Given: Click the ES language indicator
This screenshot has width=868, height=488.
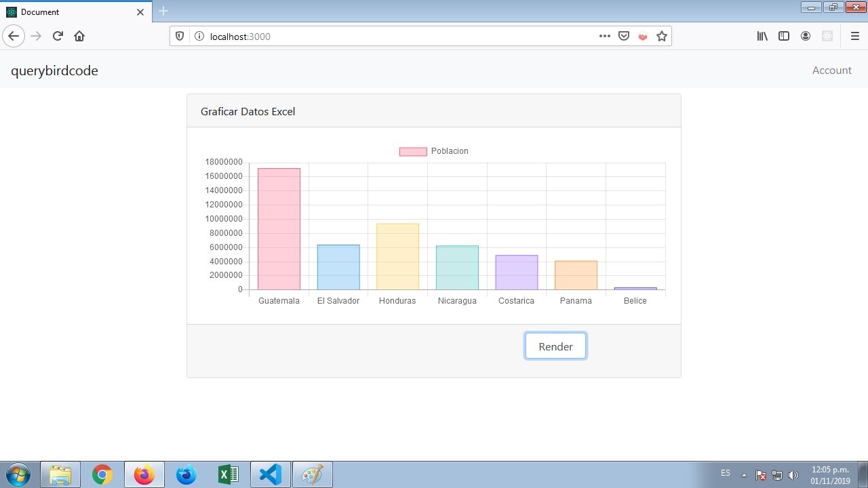Looking at the screenshot, I should pos(726,473).
